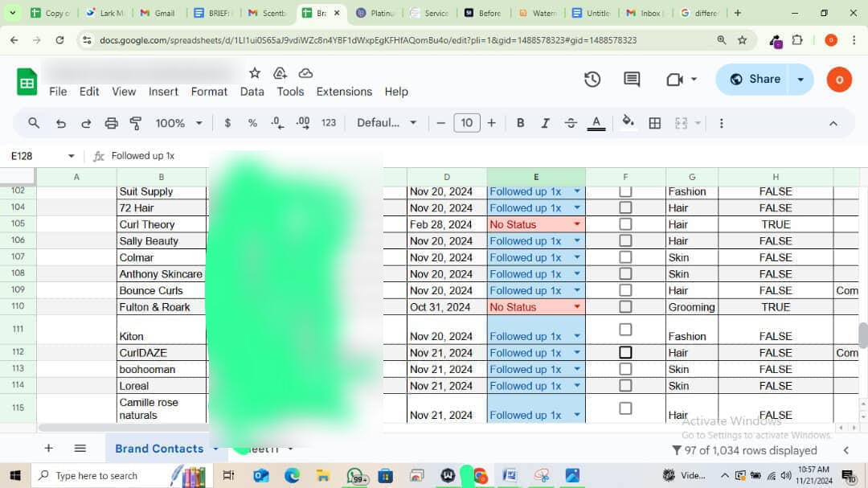Start a Meet call camera icon
Screen dimensions: 868x488
(674, 80)
